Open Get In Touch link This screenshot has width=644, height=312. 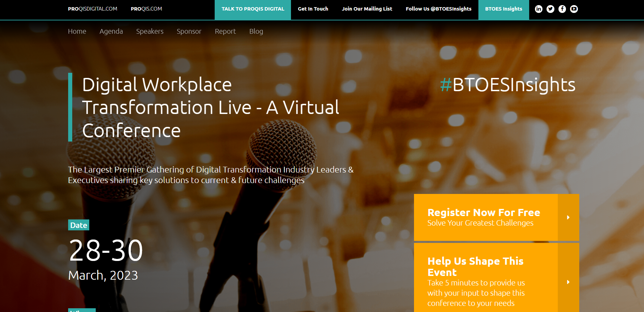tap(313, 9)
